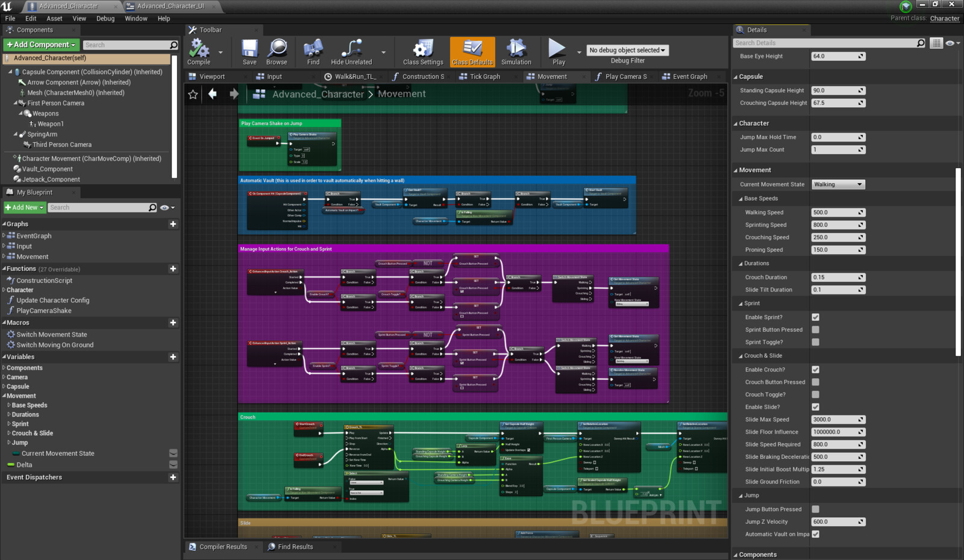Toggle Sprint Button Pressed checkbox
The image size is (964, 560).
(x=815, y=330)
